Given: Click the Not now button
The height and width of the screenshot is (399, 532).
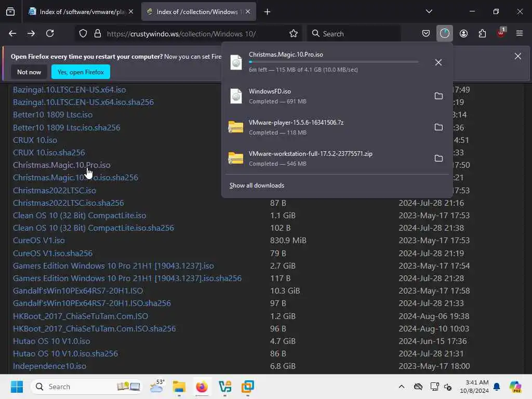Looking at the screenshot, I should point(29,72).
